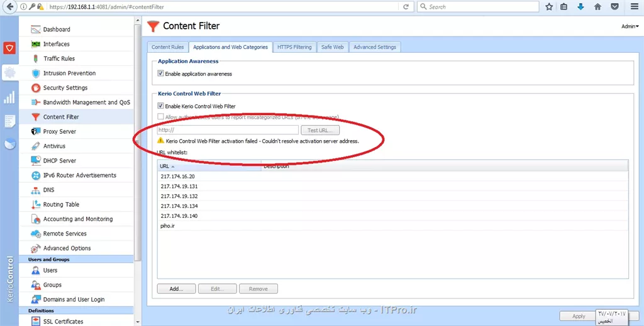Click the Remove button
This screenshot has width=644, height=326.
(x=258, y=289)
